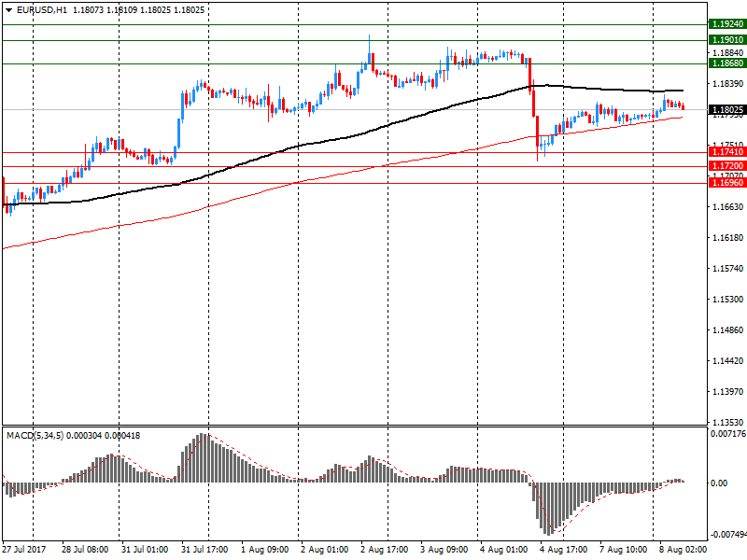Viewport: 747px width, 560px height.
Task: Click the 31 Jul 17:00 time axis label
Action: 204,550
